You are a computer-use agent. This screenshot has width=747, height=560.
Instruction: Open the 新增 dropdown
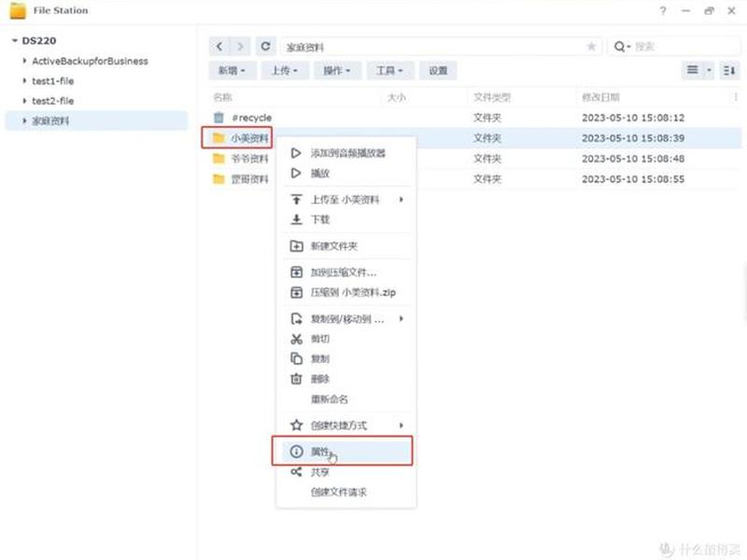(x=233, y=71)
